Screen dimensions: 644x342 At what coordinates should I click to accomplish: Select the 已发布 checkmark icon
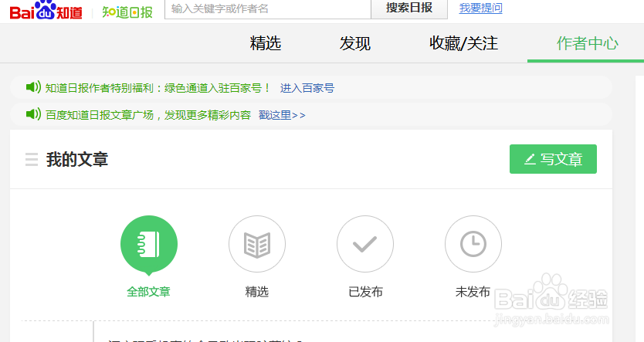point(365,244)
